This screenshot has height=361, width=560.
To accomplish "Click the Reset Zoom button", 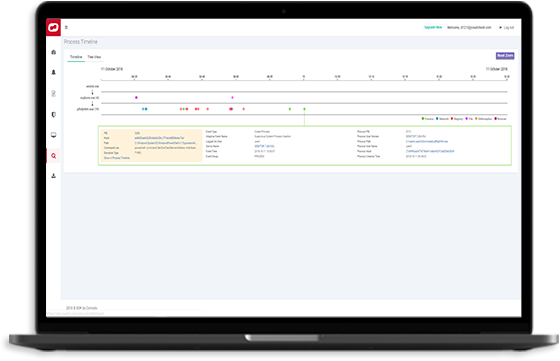I will pyautogui.click(x=505, y=56).
